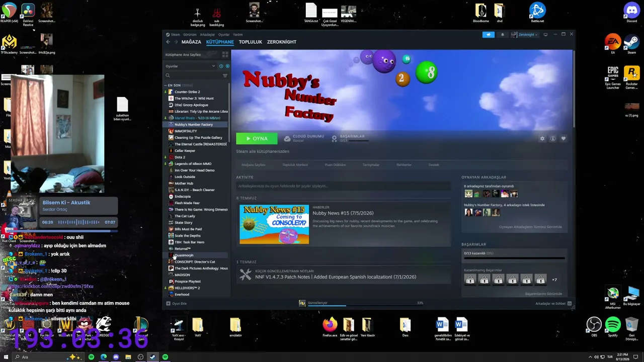Click the Steam icon in the taskbar

[x=152, y=357]
